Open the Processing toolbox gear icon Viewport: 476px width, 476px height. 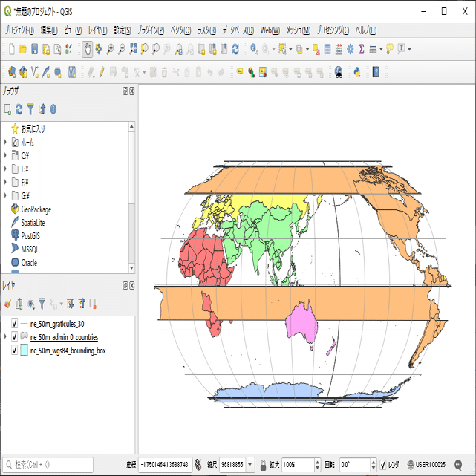click(x=350, y=49)
